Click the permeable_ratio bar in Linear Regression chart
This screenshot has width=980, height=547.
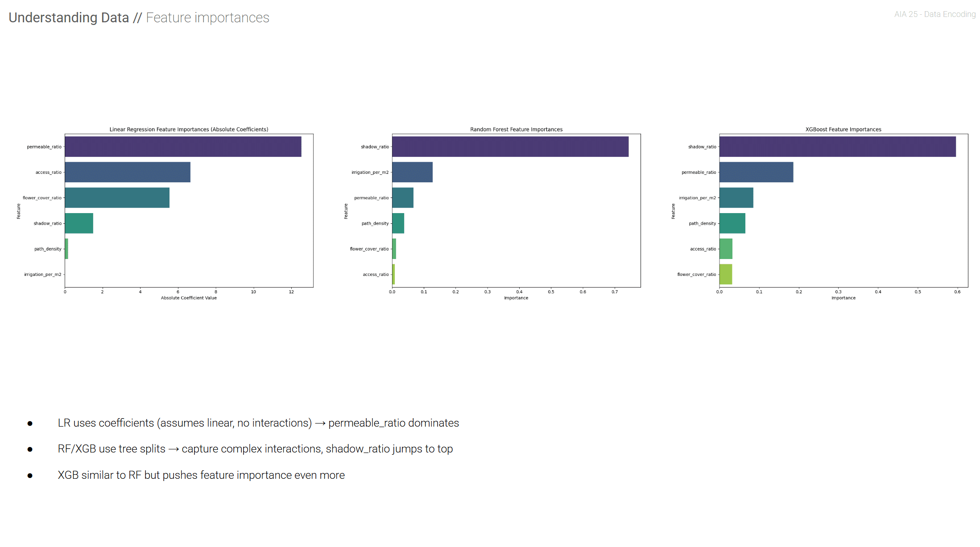click(183, 147)
